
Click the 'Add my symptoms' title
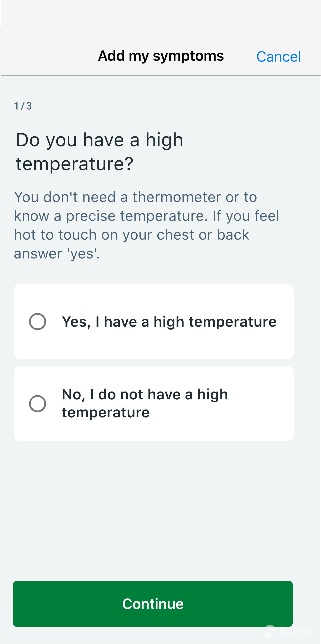[x=161, y=56]
